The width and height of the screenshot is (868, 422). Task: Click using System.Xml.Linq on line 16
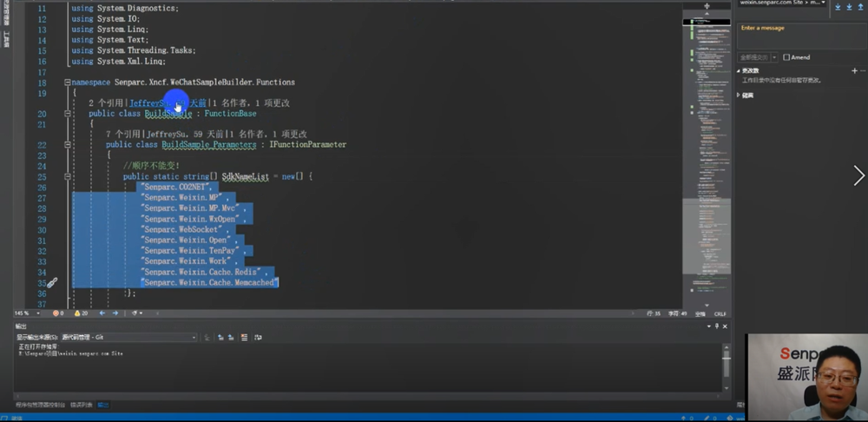(x=118, y=62)
